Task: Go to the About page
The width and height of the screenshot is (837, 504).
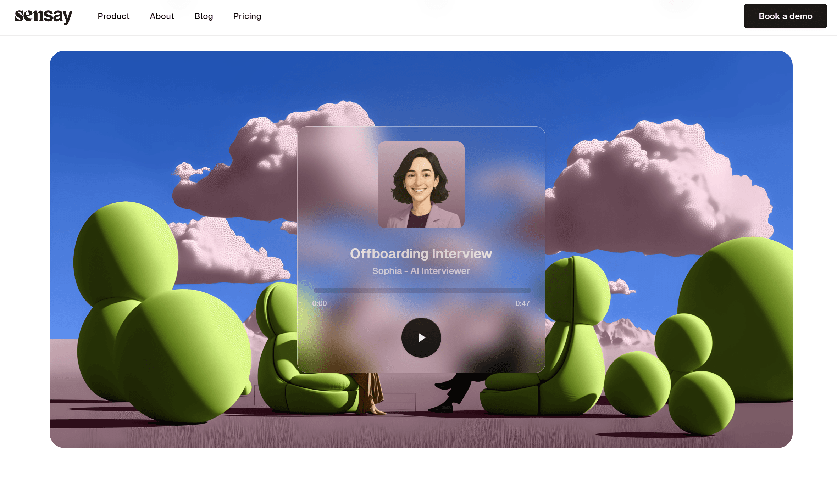Action: click(162, 16)
